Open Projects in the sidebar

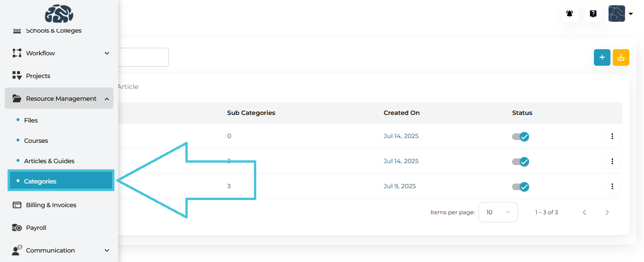point(38,76)
